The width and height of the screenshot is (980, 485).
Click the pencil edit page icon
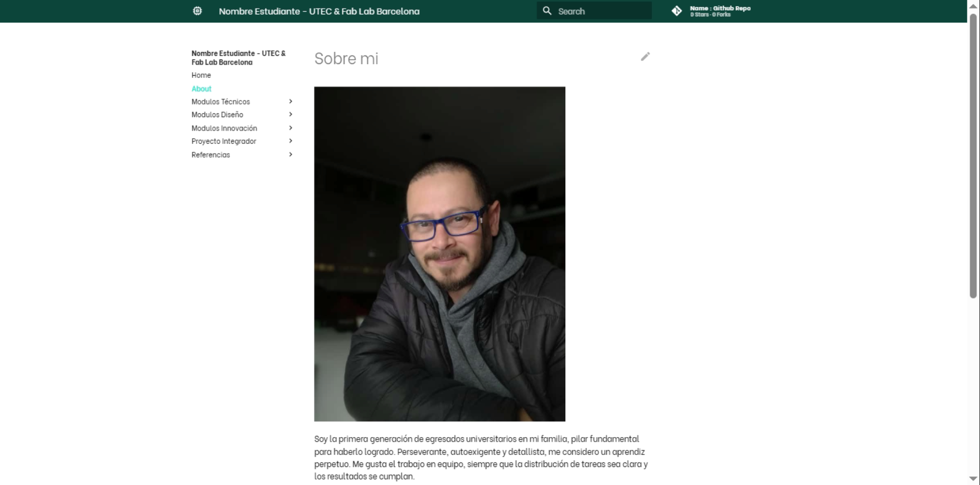pyautogui.click(x=645, y=57)
